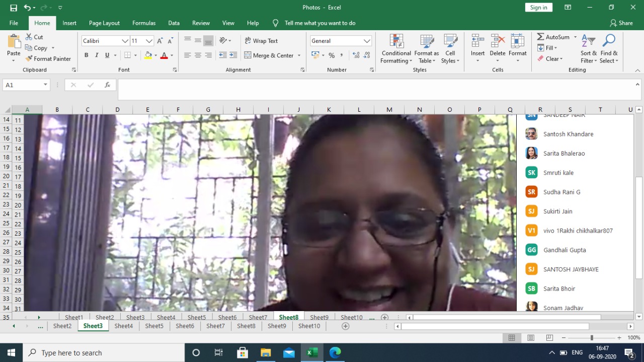The width and height of the screenshot is (644, 362).
Task: Add a new sheet with plus icon
Action: click(345, 326)
